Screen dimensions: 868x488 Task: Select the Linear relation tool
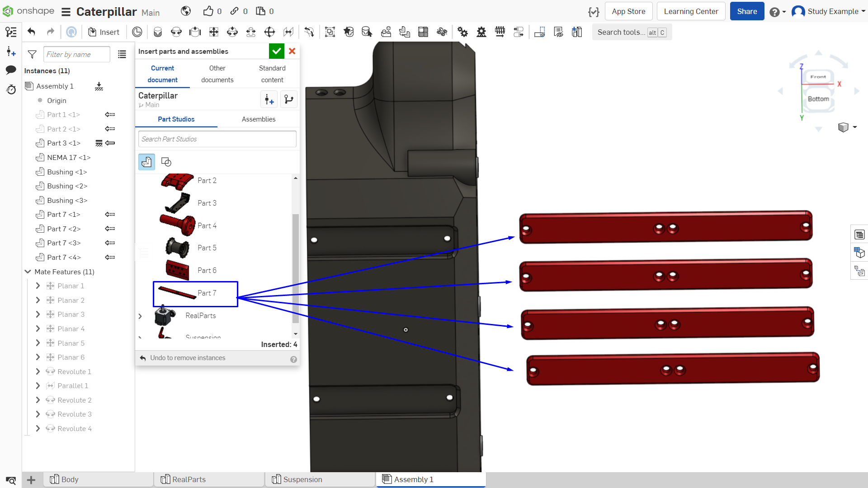click(519, 32)
